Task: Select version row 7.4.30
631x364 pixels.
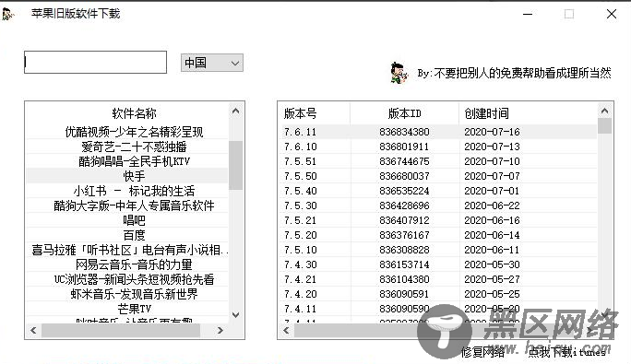Action: (x=438, y=264)
